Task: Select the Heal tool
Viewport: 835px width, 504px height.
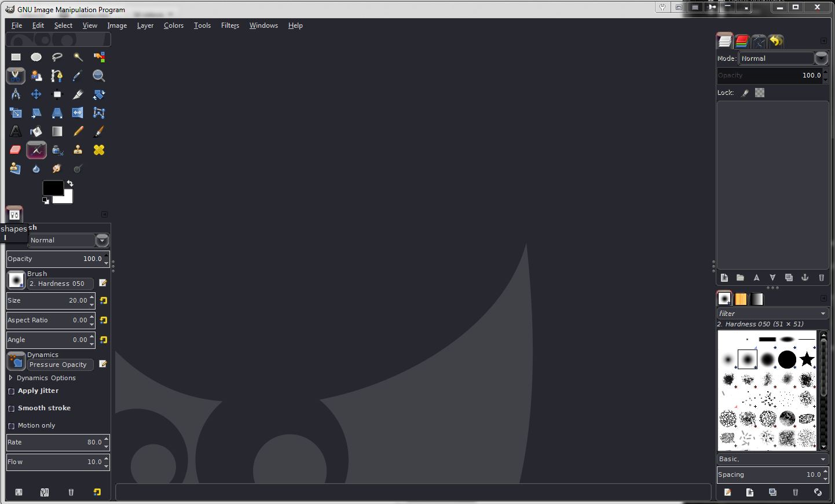Action: click(99, 150)
